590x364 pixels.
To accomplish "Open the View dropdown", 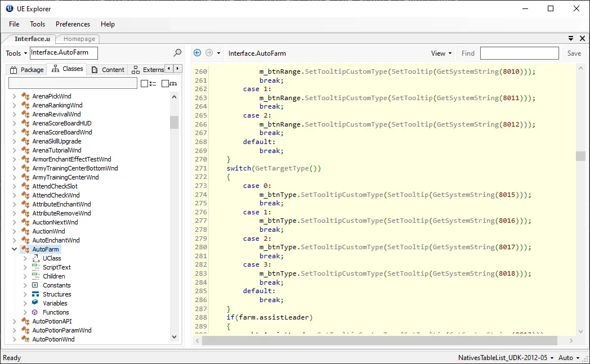I will [441, 53].
